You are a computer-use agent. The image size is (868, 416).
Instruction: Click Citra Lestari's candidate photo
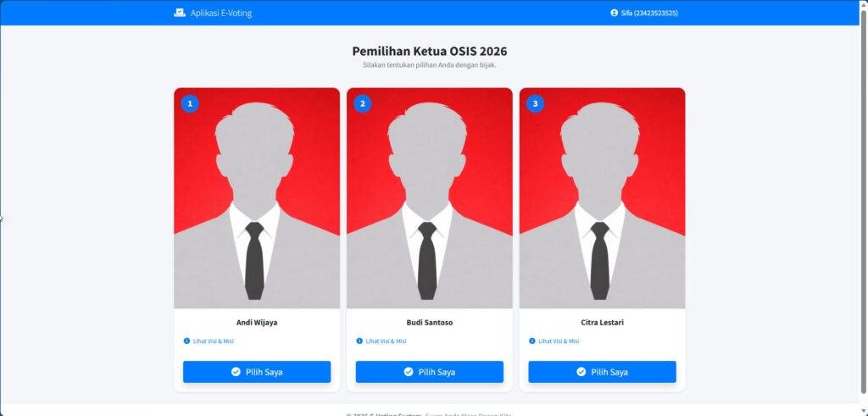[603, 198]
